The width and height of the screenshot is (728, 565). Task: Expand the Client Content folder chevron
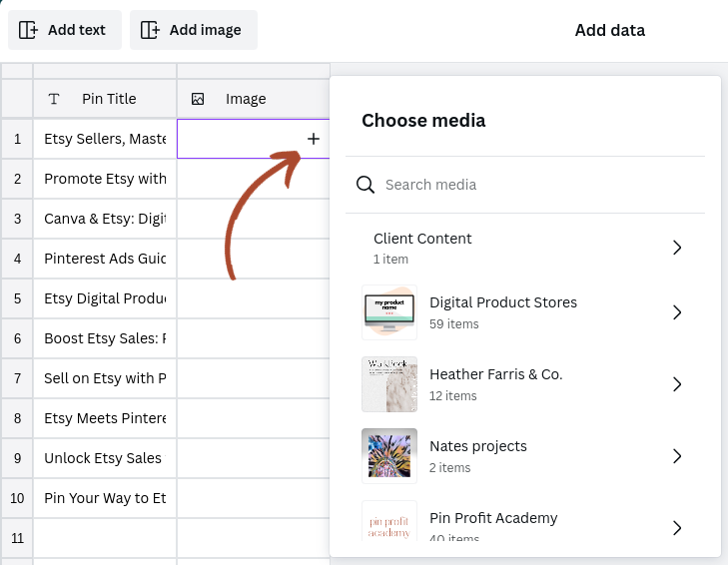coord(677,248)
